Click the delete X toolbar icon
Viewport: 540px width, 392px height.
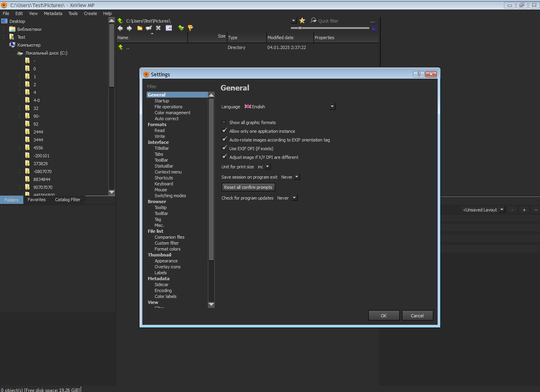(158, 28)
